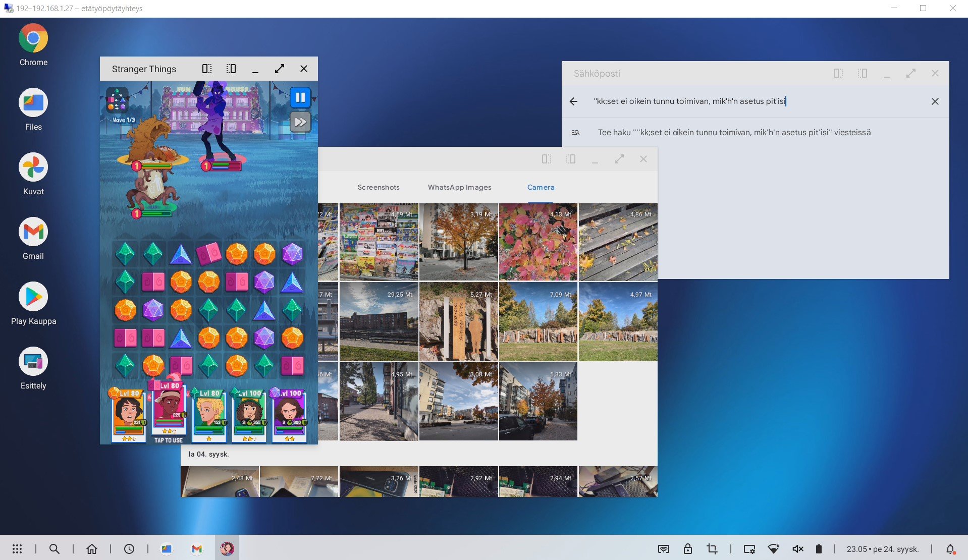Open the 7,72 Mt photo in bottom row

click(x=299, y=482)
